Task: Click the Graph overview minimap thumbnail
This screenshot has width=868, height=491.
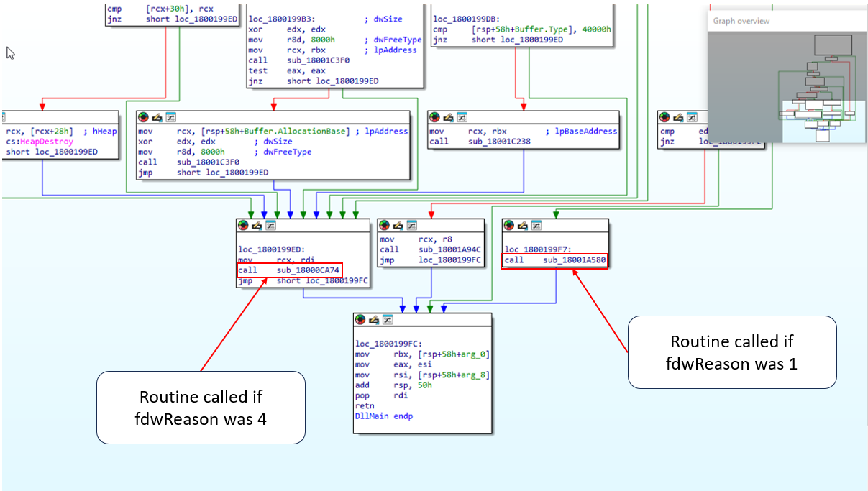Action: tap(787, 86)
